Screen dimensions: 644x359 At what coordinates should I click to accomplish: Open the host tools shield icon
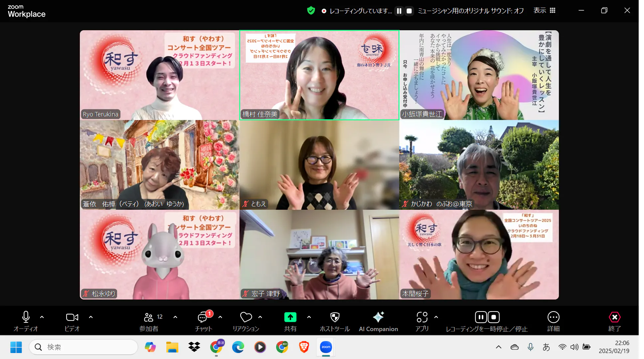[x=335, y=317]
